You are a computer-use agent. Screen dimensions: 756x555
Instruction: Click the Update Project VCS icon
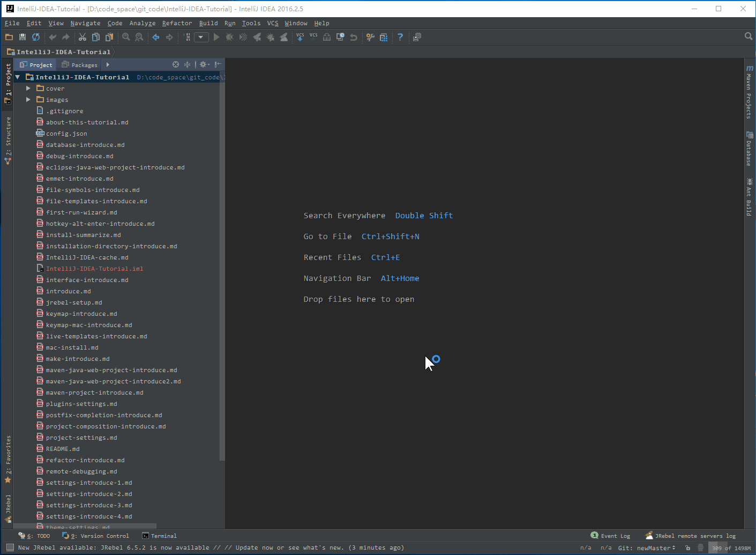[x=300, y=37]
